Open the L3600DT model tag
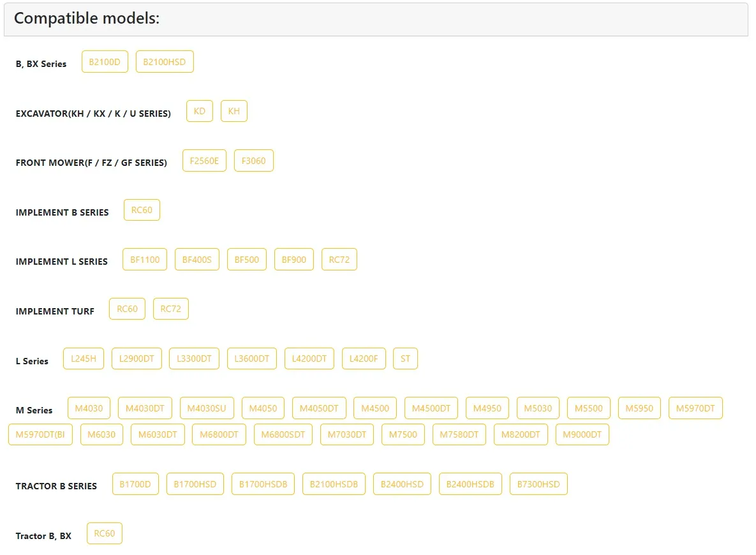This screenshot has height=555, width=756. click(251, 359)
